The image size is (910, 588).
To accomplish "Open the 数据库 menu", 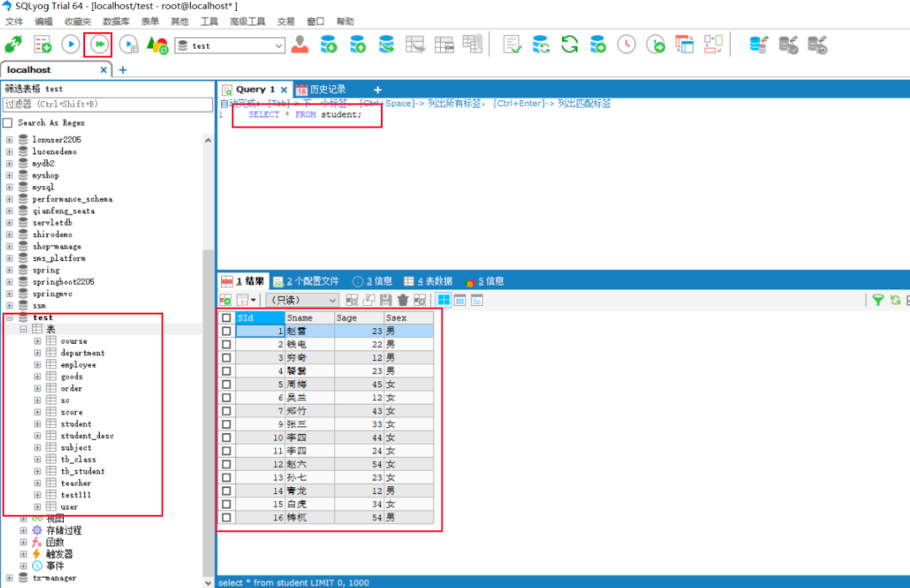I will click(116, 21).
